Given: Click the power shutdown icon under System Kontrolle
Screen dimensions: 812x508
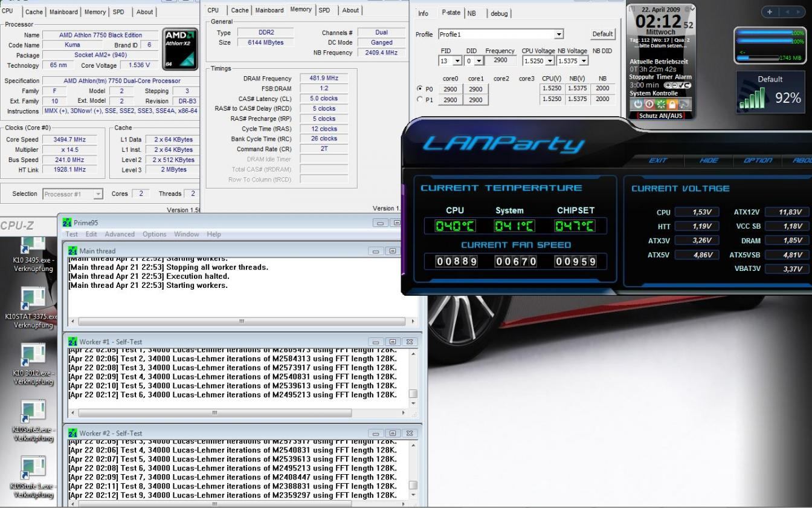Looking at the screenshot, I should 638,104.
